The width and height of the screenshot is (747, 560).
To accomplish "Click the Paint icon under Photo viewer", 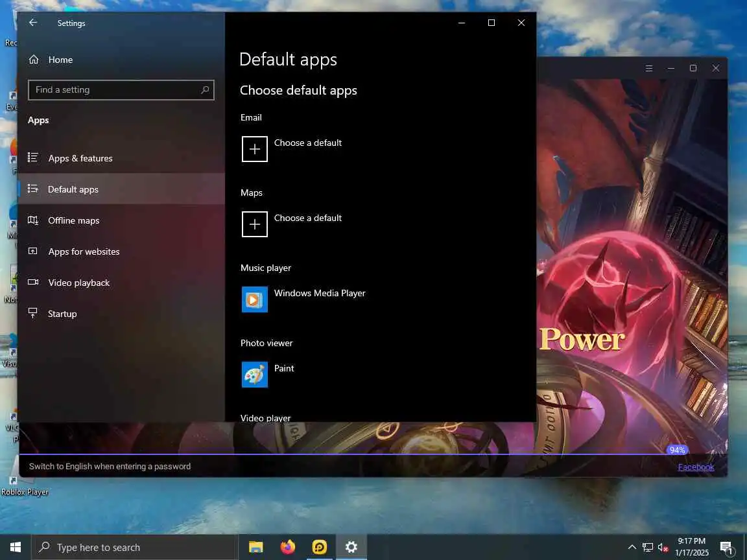I will tap(254, 375).
